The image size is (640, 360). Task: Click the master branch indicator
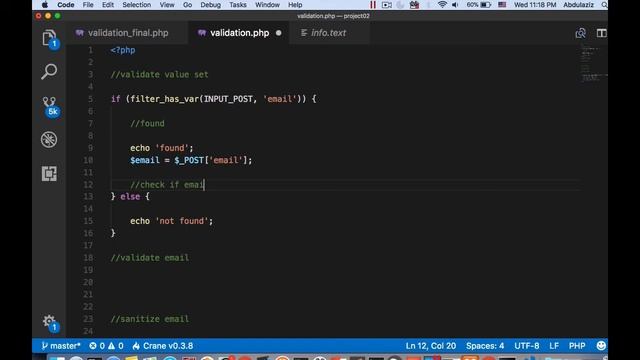coord(61,346)
